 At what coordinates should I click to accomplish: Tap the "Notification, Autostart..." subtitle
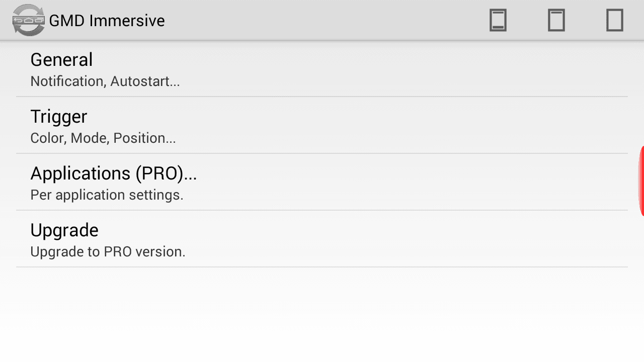coord(105,81)
